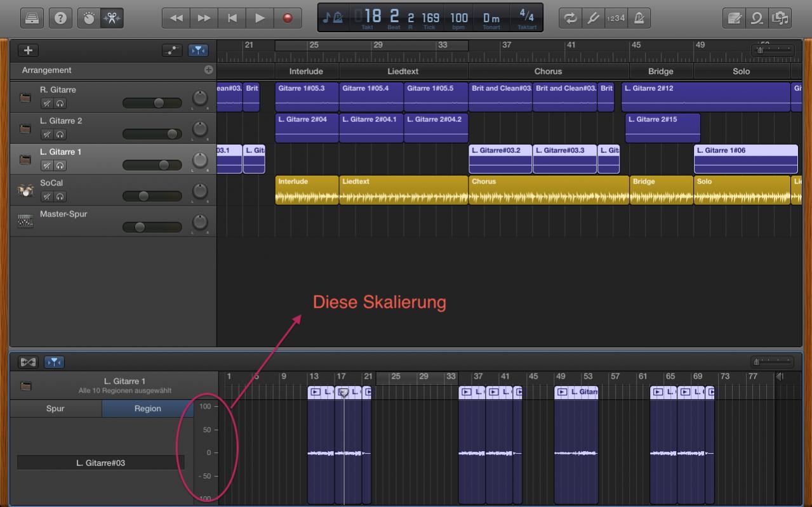
Task: Adjust L. Gitarre 1 volume slider
Action: click(152, 165)
